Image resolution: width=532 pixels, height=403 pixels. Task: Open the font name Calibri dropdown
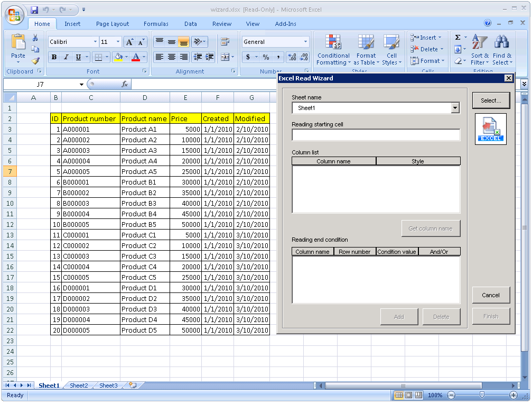pyautogui.click(x=95, y=42)
